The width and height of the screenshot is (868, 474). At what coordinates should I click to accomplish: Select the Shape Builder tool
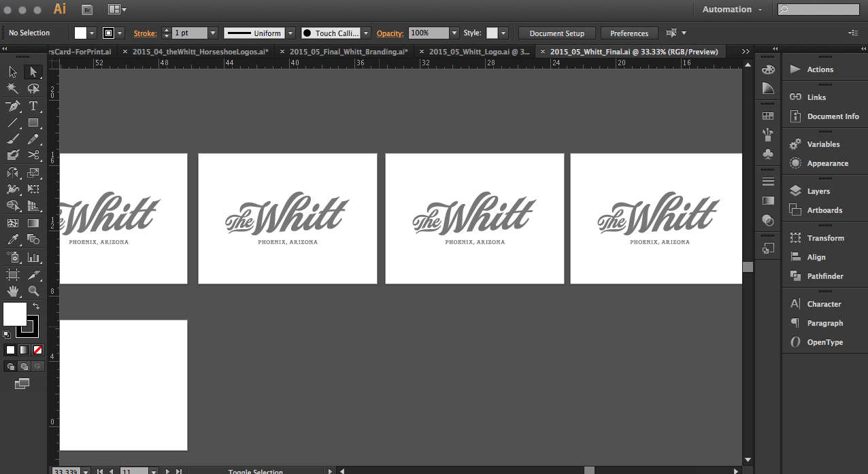tap(12, 206)
